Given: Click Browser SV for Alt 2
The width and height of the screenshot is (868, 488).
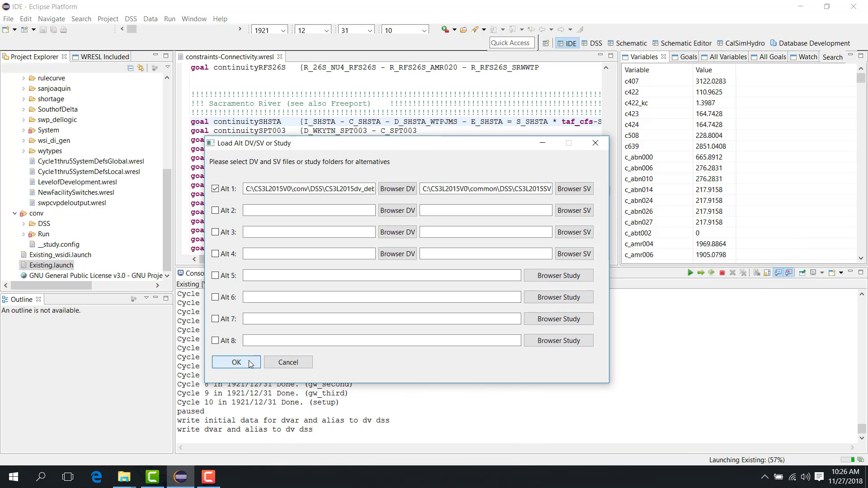Looking at the screenshot, I should click(x=574, y=211).
